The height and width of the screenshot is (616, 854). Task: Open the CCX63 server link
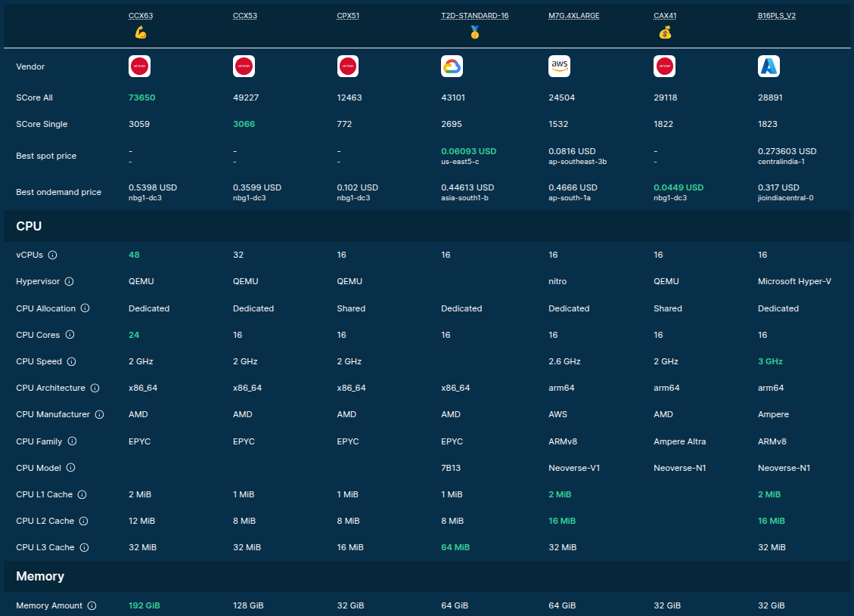click(x=141, y=15)
